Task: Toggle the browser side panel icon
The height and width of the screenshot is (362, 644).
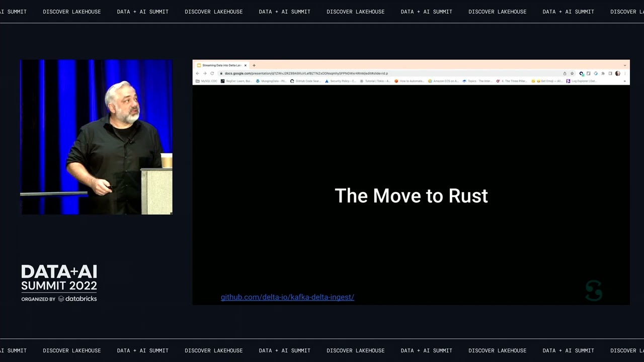Action: pos(610,73)
